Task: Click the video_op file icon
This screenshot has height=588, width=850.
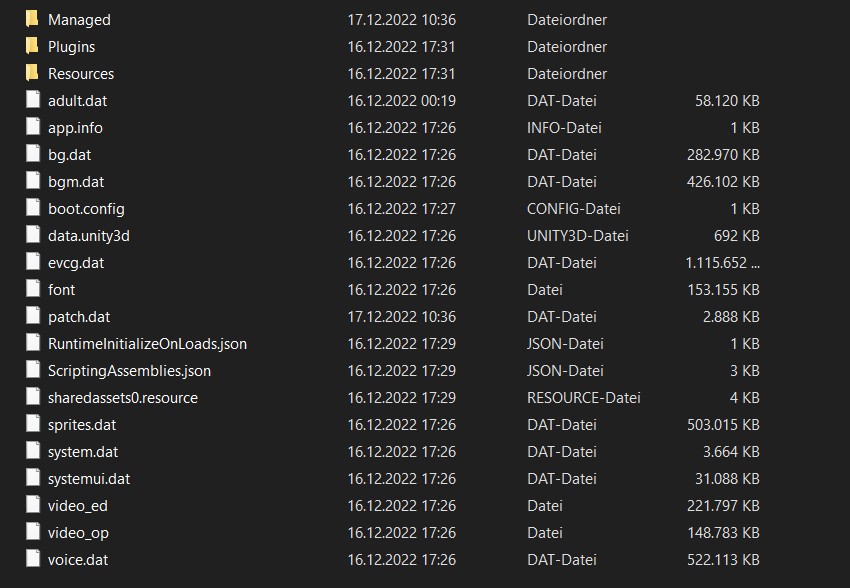Action: point(32,532)
